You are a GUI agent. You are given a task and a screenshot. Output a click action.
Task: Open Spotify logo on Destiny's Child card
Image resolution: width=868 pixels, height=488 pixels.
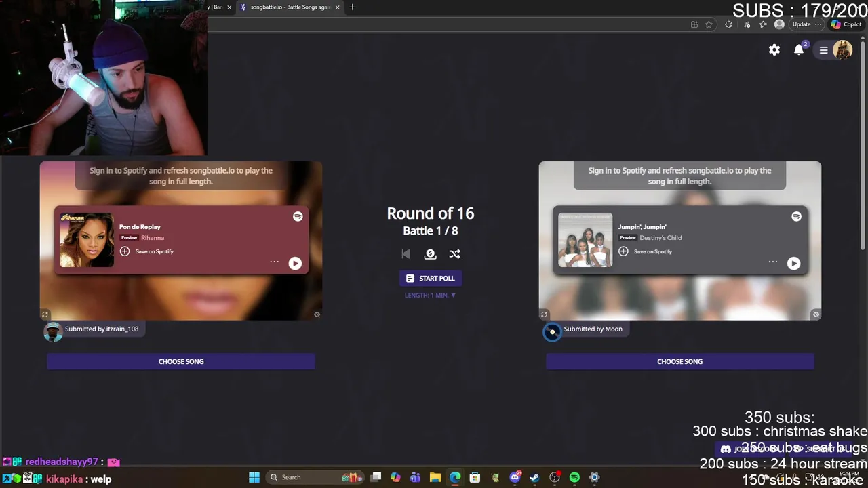(796, 216)
